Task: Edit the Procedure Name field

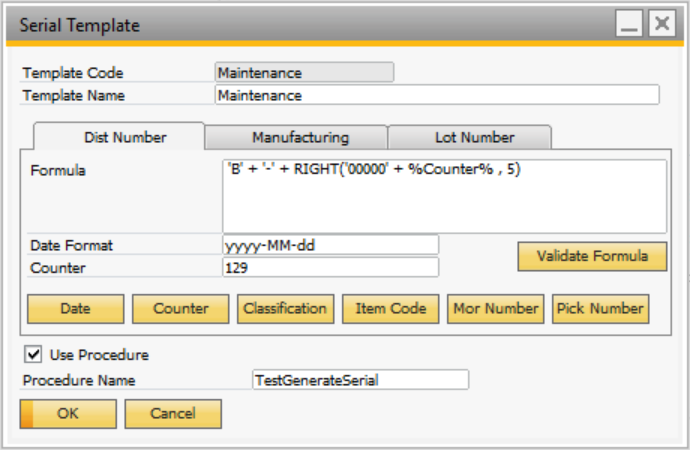Action: (x=360, y=380)
